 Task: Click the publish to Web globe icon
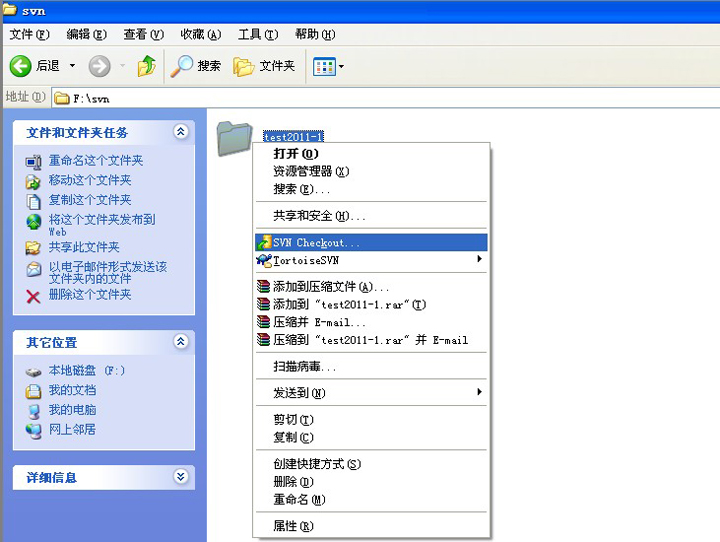click(33, 222)
